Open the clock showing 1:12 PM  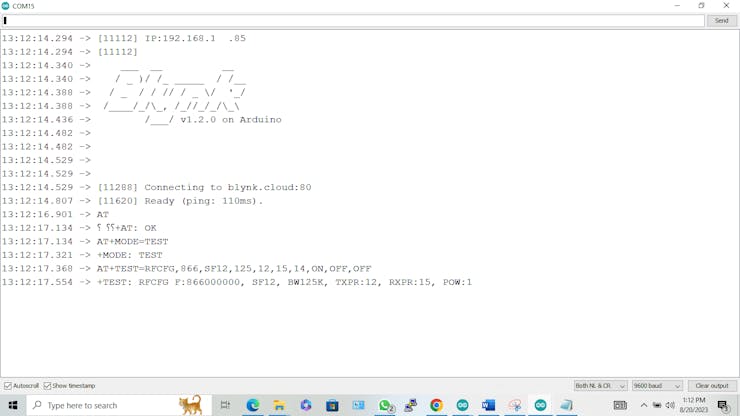(694, 405)
